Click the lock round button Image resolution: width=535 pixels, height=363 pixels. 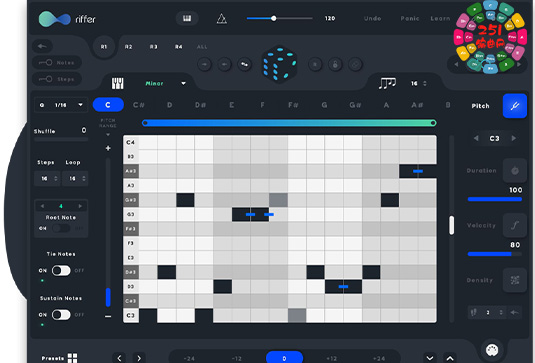(x=335, y=64)
